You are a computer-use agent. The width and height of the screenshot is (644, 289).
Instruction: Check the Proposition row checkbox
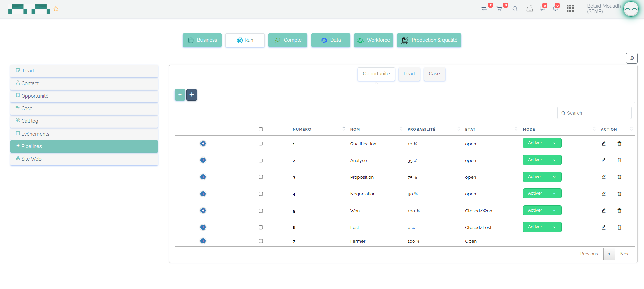click(x=261, y=177)
